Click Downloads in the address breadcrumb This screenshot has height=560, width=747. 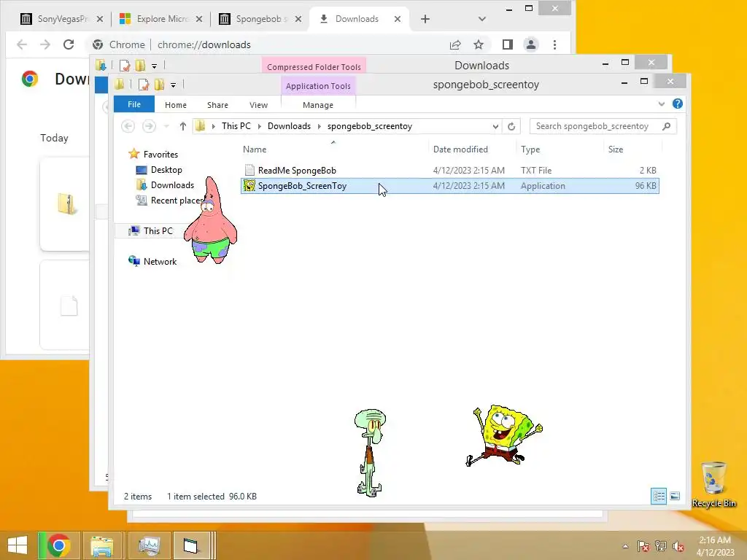(x=289, y=126)
